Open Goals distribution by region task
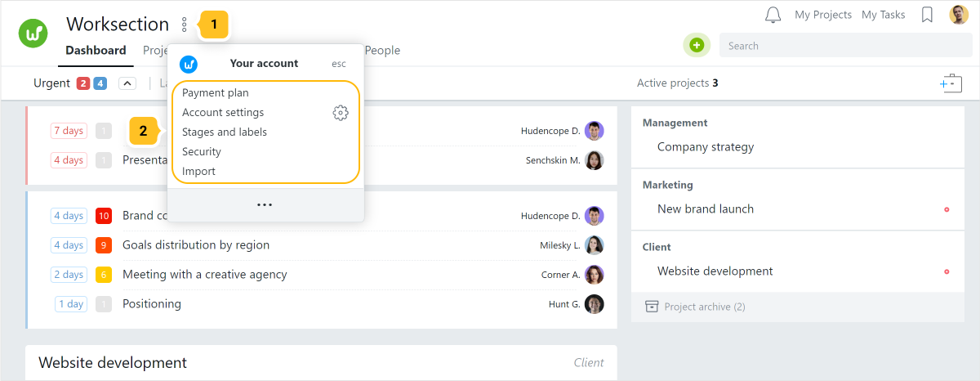 click(x=196, y=245)
